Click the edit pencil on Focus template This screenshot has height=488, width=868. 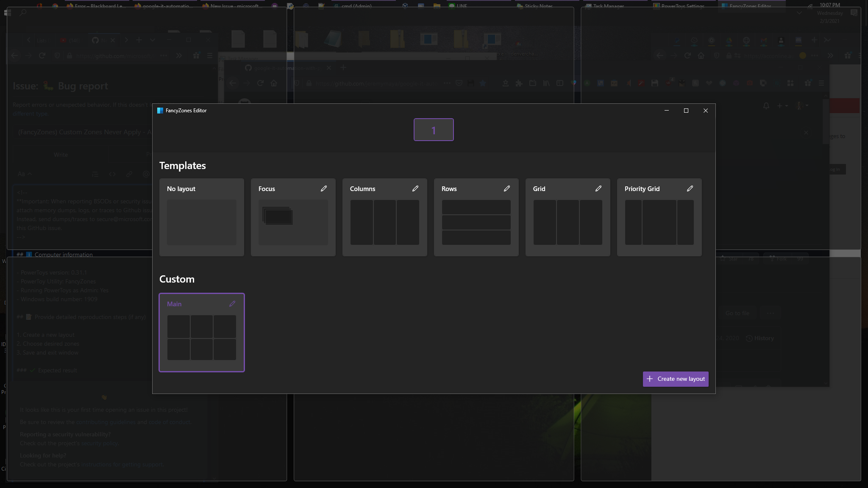click(x=324, y=189)
